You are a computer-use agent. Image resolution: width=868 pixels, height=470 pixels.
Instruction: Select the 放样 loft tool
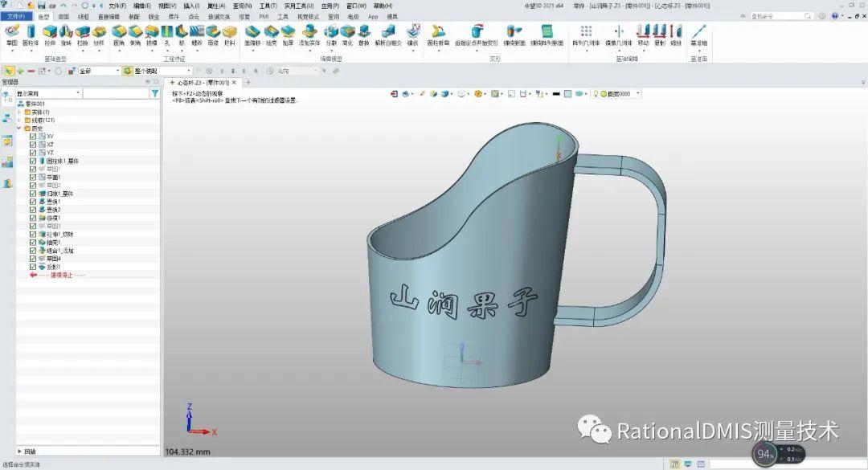pyautogui.click(x=99, y=35)
